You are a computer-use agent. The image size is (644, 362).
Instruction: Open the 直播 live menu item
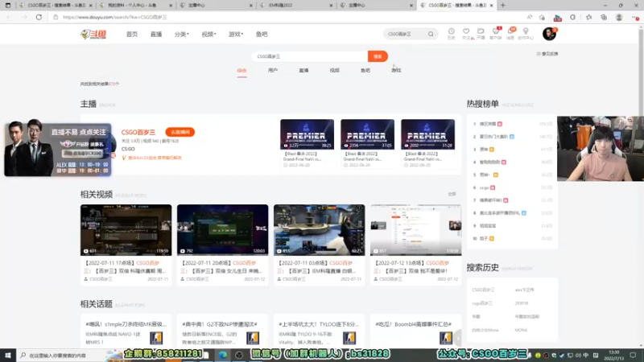156,34
